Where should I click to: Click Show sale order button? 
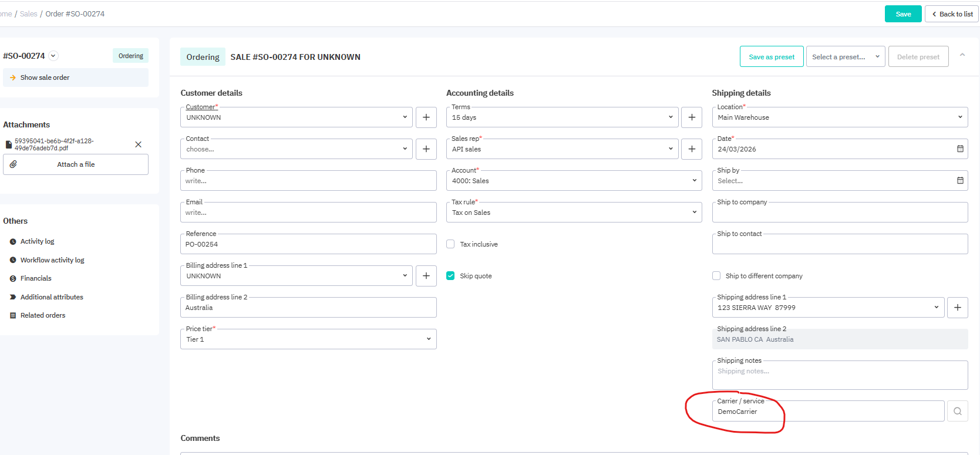[76, 77]
